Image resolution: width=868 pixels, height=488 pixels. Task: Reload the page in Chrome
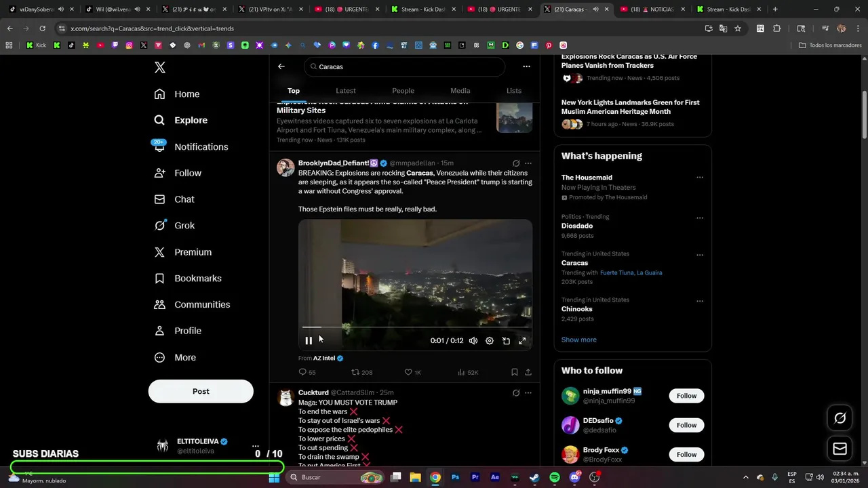[x=42, y=28]
